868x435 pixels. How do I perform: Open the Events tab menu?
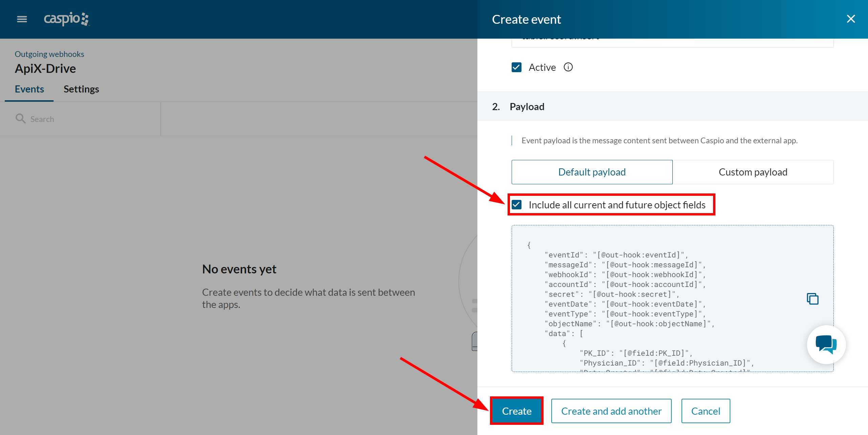[29, 89]
